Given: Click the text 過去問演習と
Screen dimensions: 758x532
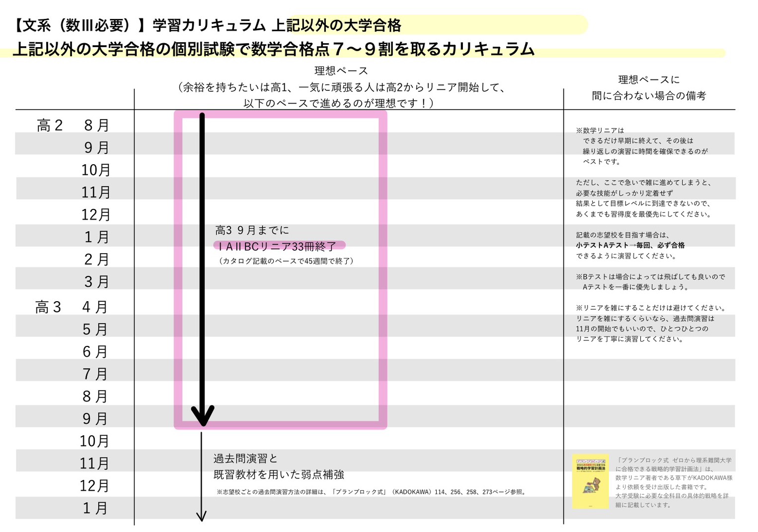Looking at the screenshot, I should (246, 459).
